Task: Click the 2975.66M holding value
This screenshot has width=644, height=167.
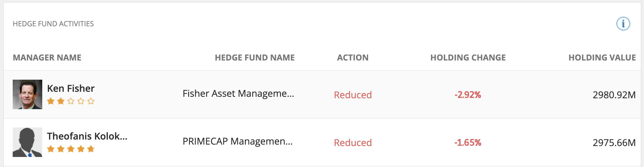Action: 614,143
